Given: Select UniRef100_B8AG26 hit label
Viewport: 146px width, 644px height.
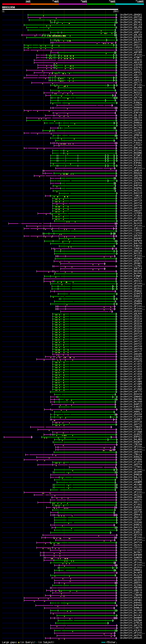Looking at the screenshot, I should point(131,359).
